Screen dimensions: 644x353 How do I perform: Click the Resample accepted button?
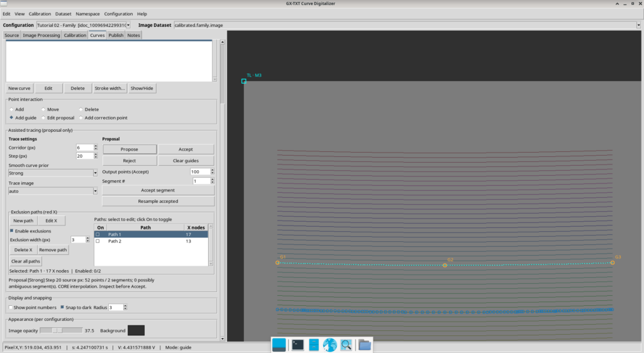[158, 201]
